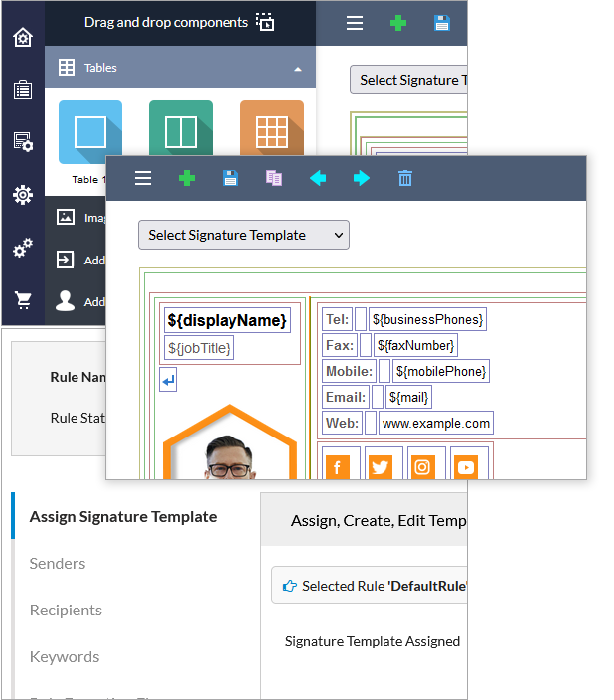The height and width of the screenshot is (700, 614).
Task: Click the green plus add icon in front toolbar
Action: pos(187,178)
